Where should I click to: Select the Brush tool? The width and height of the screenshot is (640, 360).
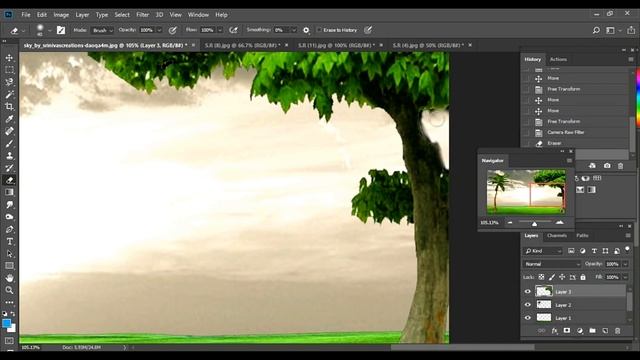(9, 143)
